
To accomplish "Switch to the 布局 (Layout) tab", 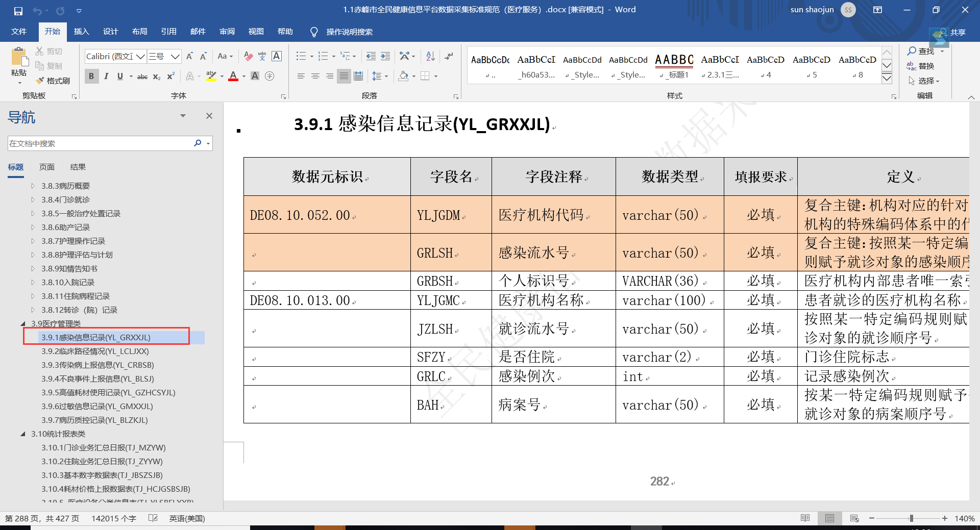I will 139,32.
